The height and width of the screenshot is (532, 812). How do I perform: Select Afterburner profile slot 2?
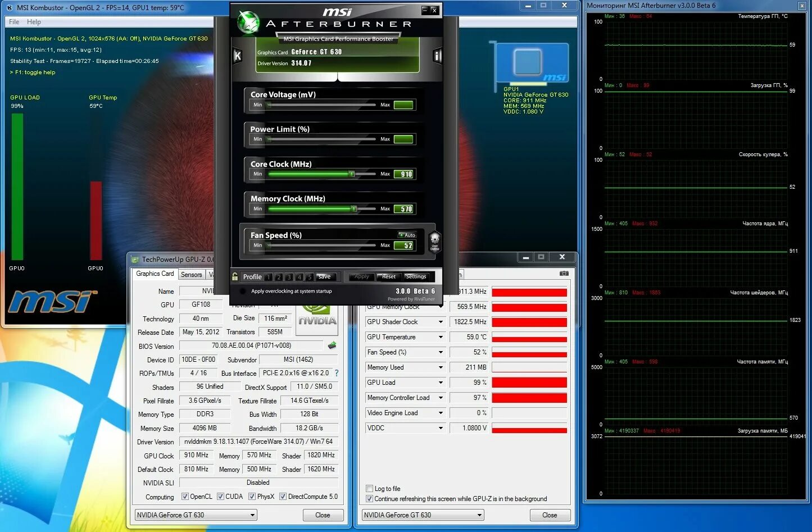279,277
